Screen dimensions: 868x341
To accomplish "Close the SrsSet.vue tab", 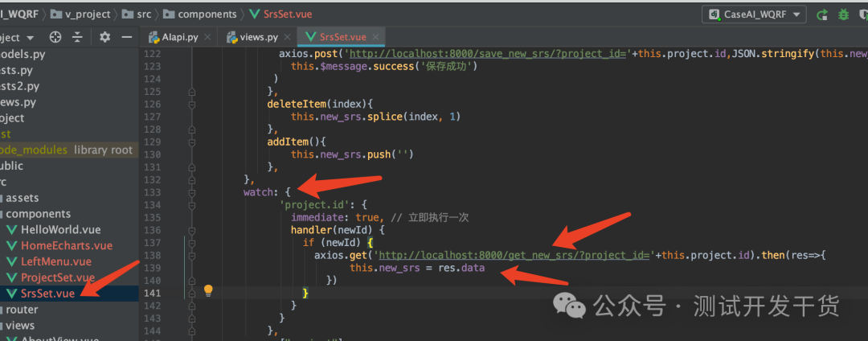I will [x=376, y=37].
